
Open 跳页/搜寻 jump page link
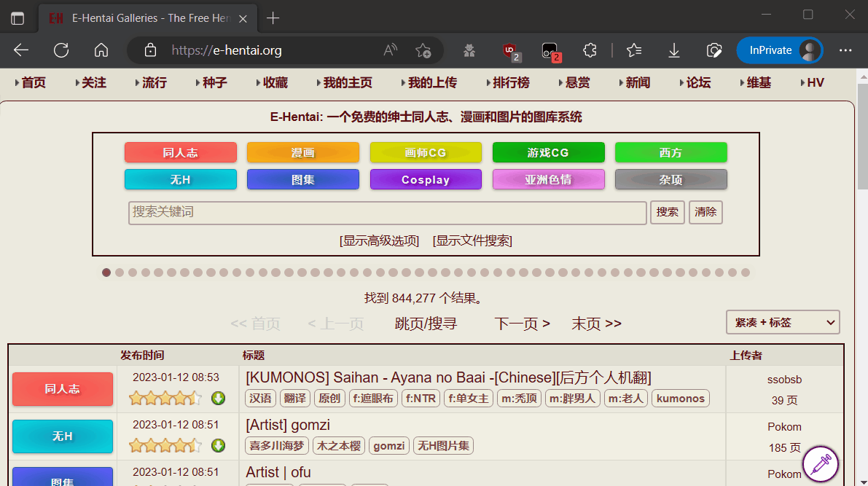point(426,324)
